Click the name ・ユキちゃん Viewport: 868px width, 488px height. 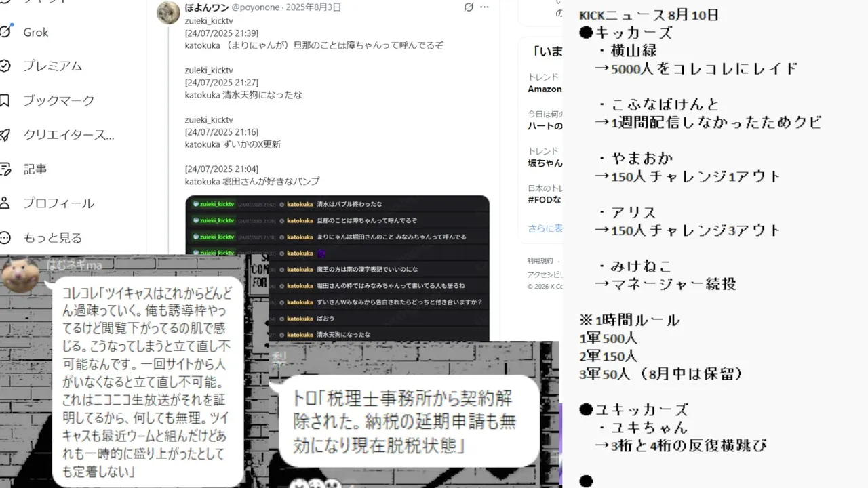click(x=643, y=428)
